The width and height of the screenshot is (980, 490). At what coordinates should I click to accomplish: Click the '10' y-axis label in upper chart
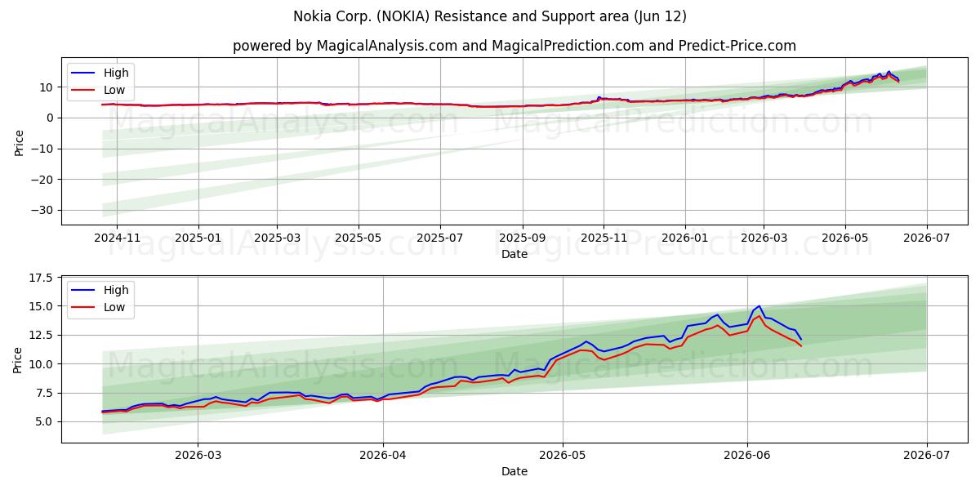pos(48,87)
